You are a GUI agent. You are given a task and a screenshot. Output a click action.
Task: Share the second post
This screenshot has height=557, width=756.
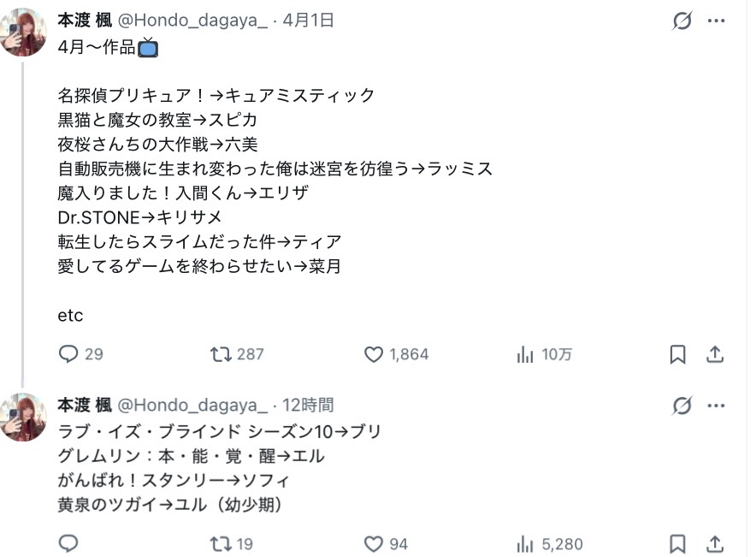click(715, 543)
